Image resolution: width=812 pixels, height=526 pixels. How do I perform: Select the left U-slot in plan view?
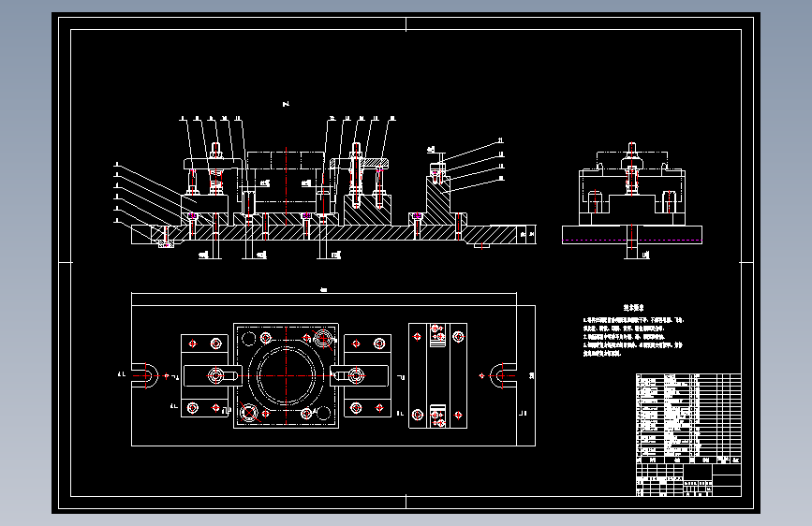pos(144,375)
